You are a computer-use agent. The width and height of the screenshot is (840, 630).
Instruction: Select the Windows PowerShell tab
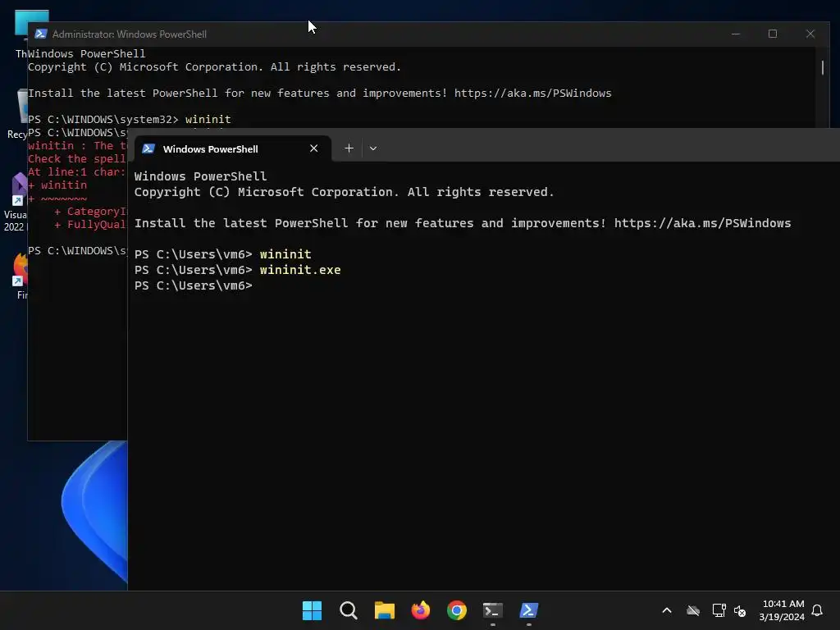(232, 148)
